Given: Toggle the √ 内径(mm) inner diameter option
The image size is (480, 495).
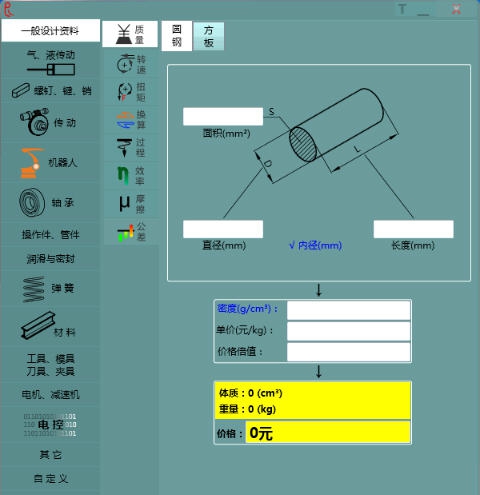Looking at the screenshot, I should point(315,246).
